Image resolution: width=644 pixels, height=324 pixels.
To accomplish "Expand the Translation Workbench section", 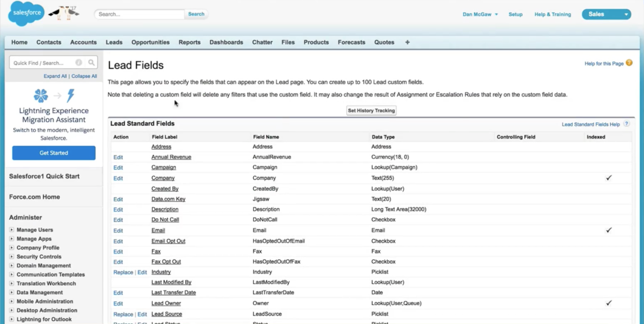I will [x=12, y=283].
